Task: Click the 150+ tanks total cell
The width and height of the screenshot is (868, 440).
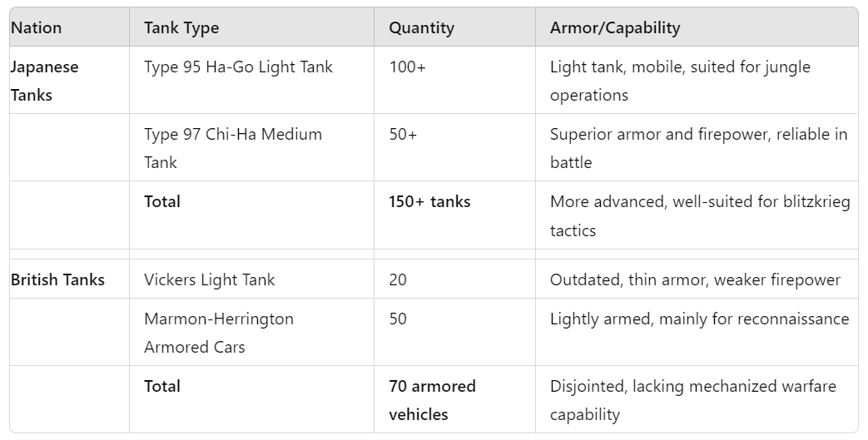Action: click(454, 215)
